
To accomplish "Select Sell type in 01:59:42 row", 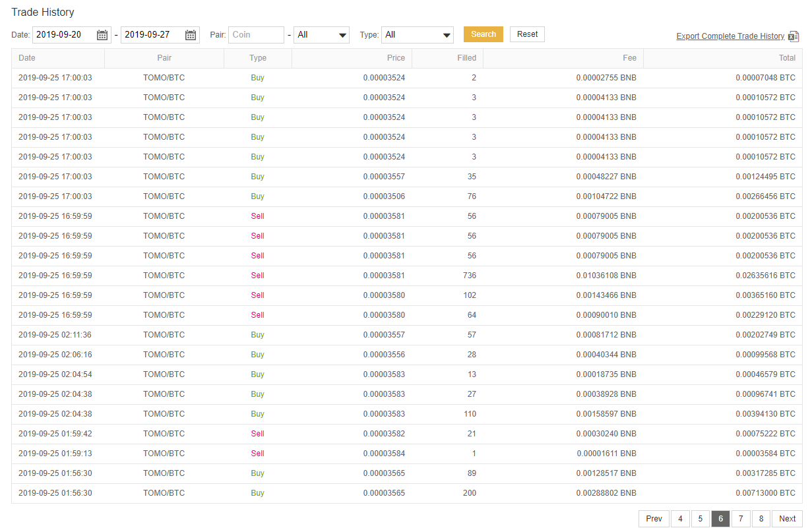I will tap(257, 434).
